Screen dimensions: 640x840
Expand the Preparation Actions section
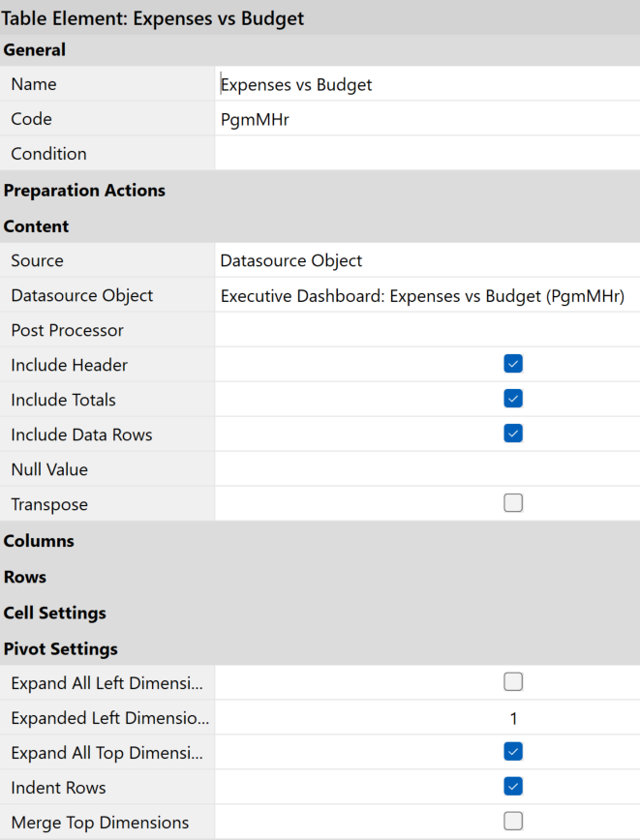(x=84, y=191)
